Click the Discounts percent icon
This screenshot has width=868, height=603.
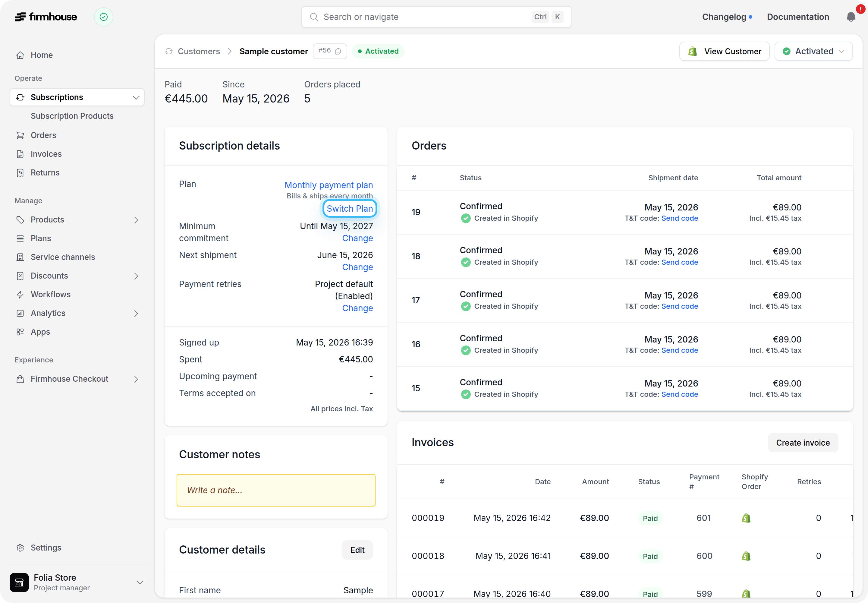(x=20, y=276)
